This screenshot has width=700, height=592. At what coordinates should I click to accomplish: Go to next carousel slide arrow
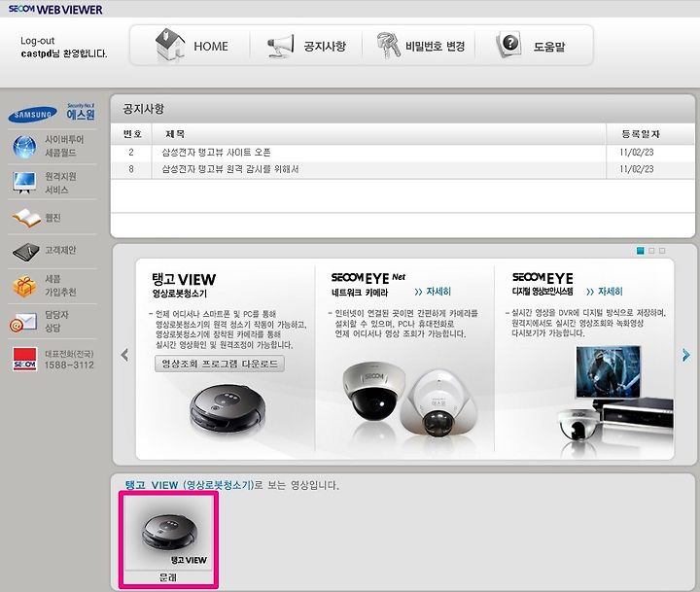tap(685, 355)
